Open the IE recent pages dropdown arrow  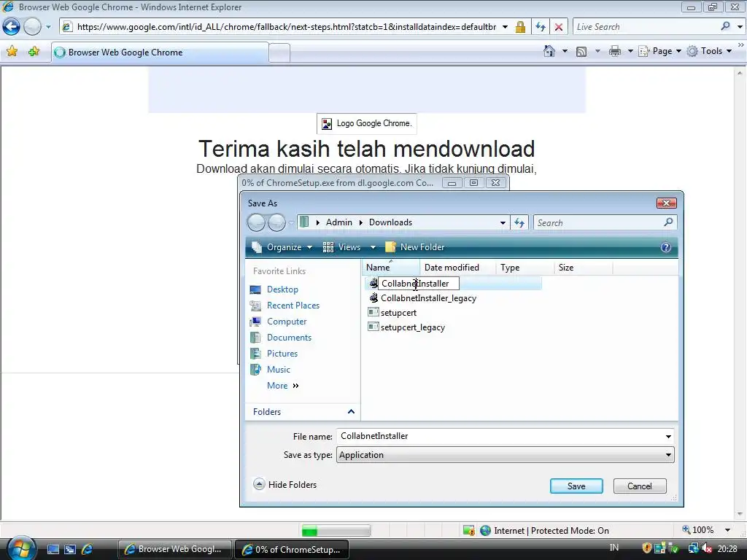click(x=48, y=27)
